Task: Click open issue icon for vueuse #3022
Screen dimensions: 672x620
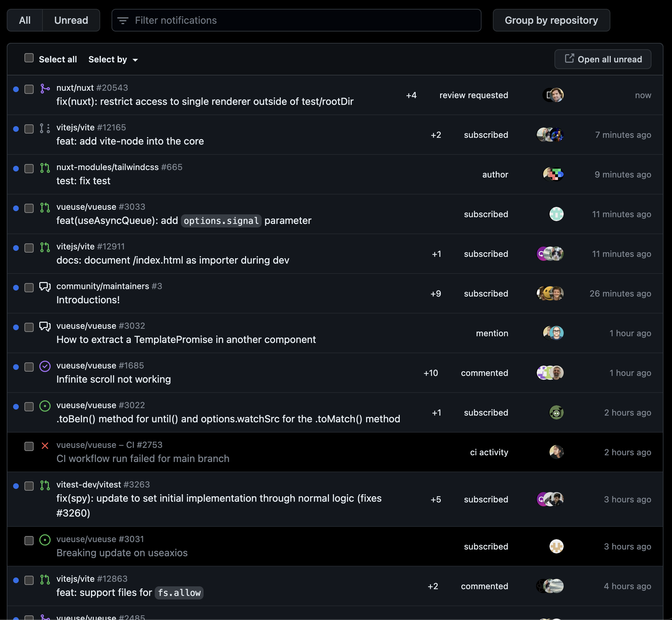Action: tap(45, 406)
